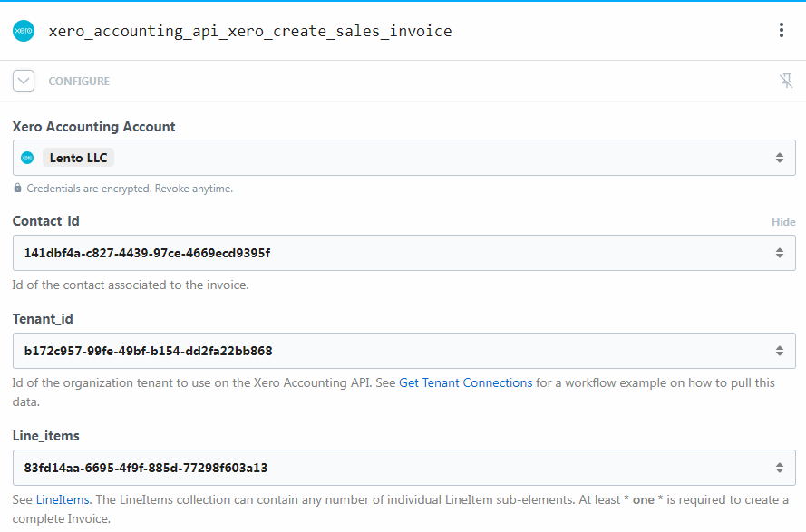Open the Line_items dropdown arrows
Viewport: 806px width, 532px height.
(x=780, y=468)
